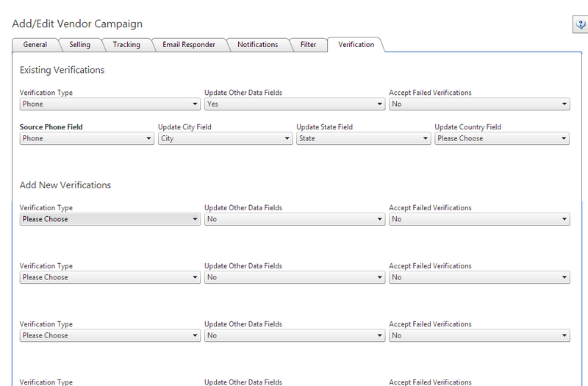Expand second new Accept Failed Verifications dropdown
The image size is (588, 386).
click(x=479, y=277)
